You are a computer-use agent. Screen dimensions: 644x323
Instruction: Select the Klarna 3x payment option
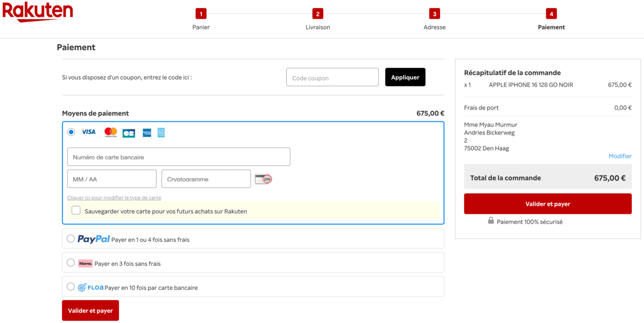(x=71, y=263)
